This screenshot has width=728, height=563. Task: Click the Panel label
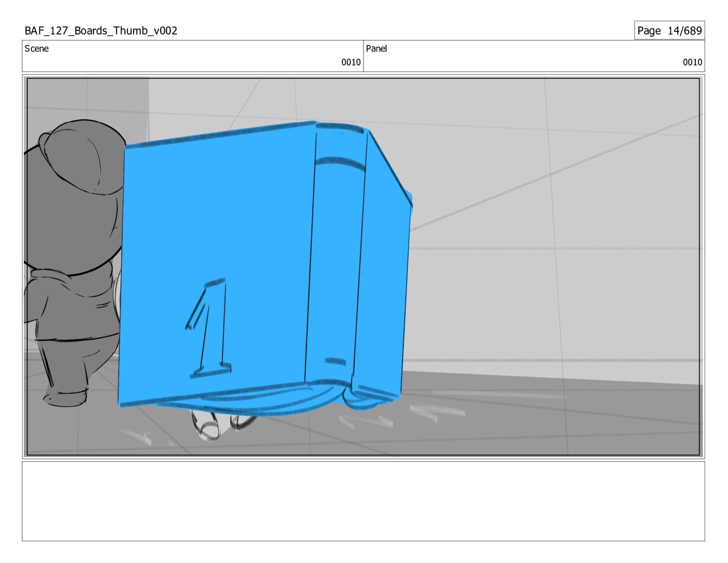click(x=376, y=49)
